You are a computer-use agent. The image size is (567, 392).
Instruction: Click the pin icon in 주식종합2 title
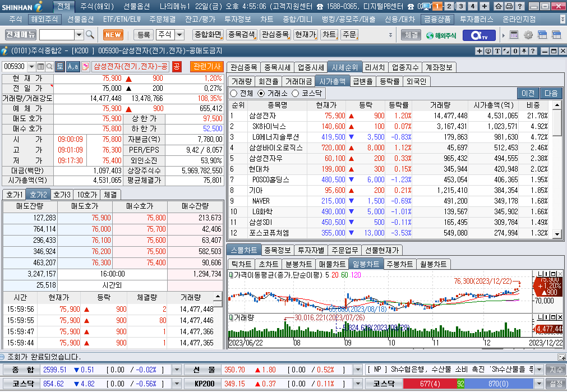[x=524, y=51]
